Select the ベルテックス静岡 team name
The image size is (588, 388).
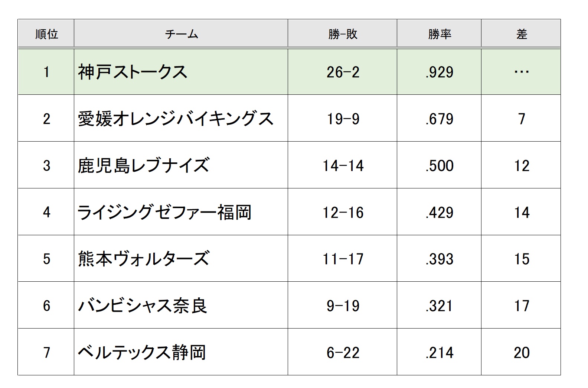pyautogui.click(x=142, y=352)
